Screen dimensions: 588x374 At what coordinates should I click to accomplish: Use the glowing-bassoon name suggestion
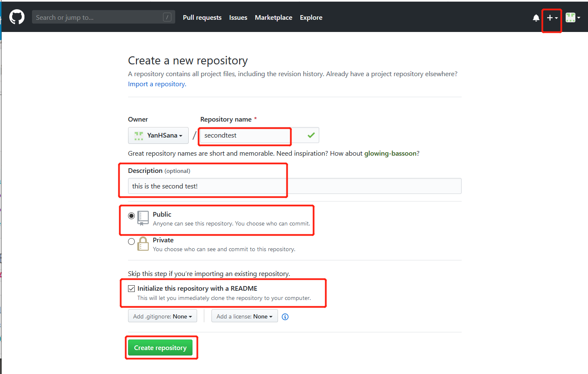[390, 154]
